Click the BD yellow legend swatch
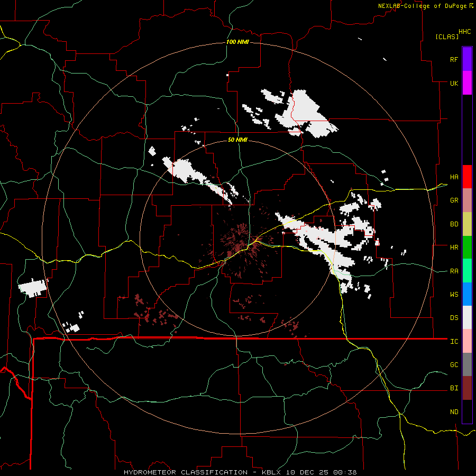The height and width of the screenshot is (476, 476). pos(467,224)
